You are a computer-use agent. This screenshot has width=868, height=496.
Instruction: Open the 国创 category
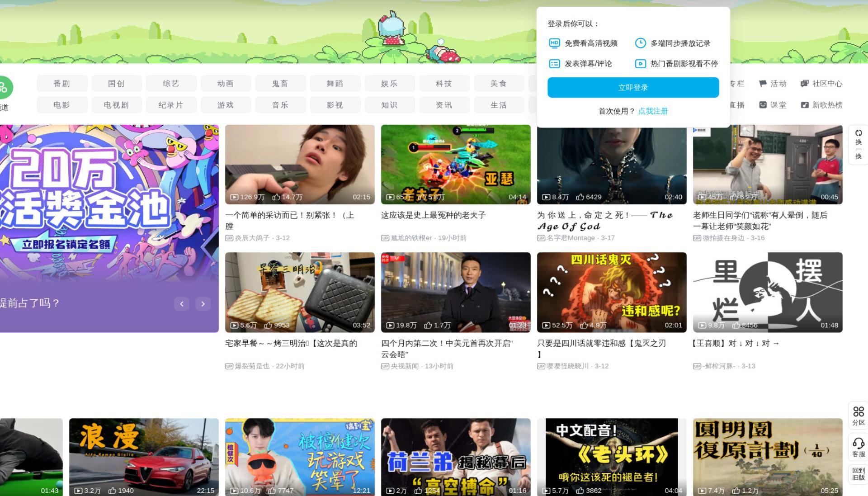[x=117, y=84]
